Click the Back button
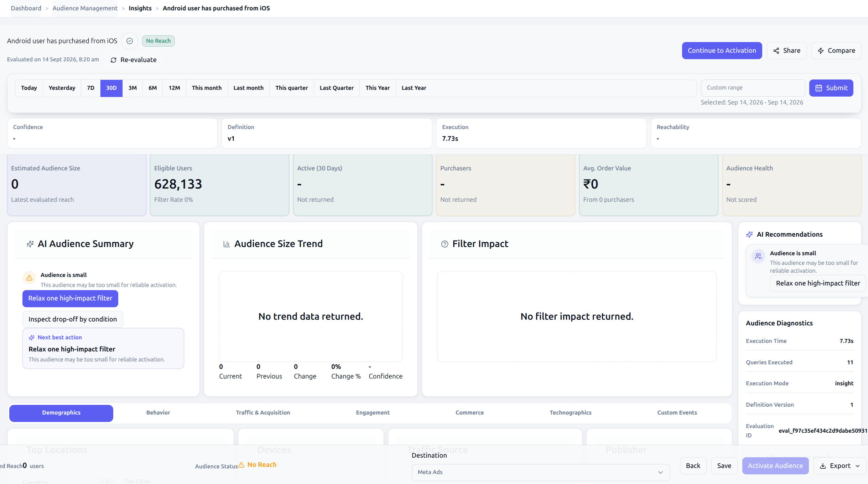 pos(693,466)
